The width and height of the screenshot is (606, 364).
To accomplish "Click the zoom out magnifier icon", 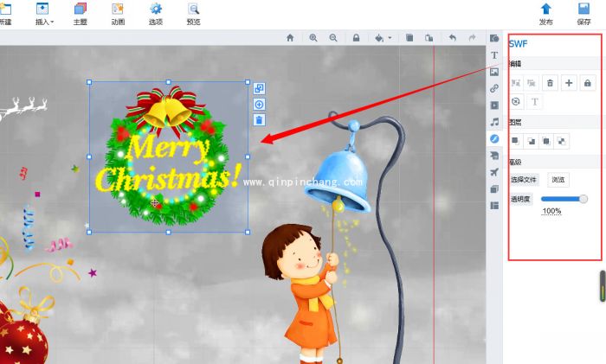I will coord(333,38).
